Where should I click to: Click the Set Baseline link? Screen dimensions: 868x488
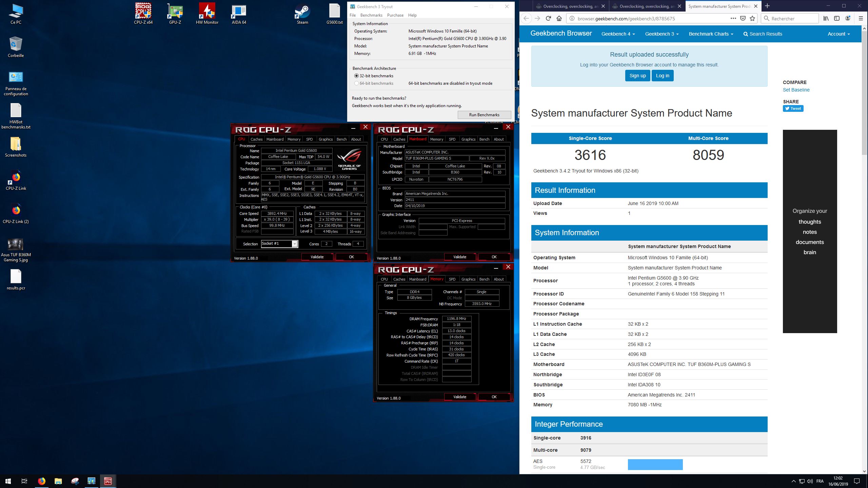click(796, 90)
